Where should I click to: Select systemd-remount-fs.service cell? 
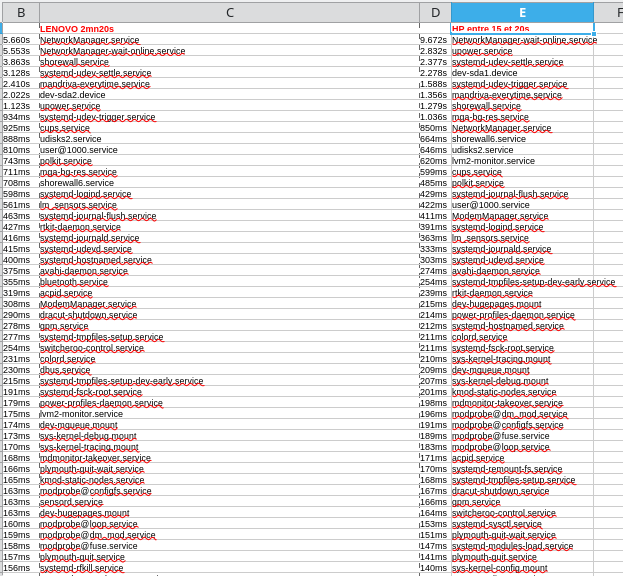tap(522, 469)
